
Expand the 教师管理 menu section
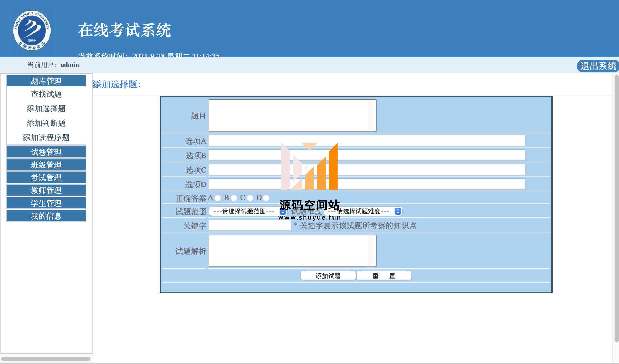(46, 190)
